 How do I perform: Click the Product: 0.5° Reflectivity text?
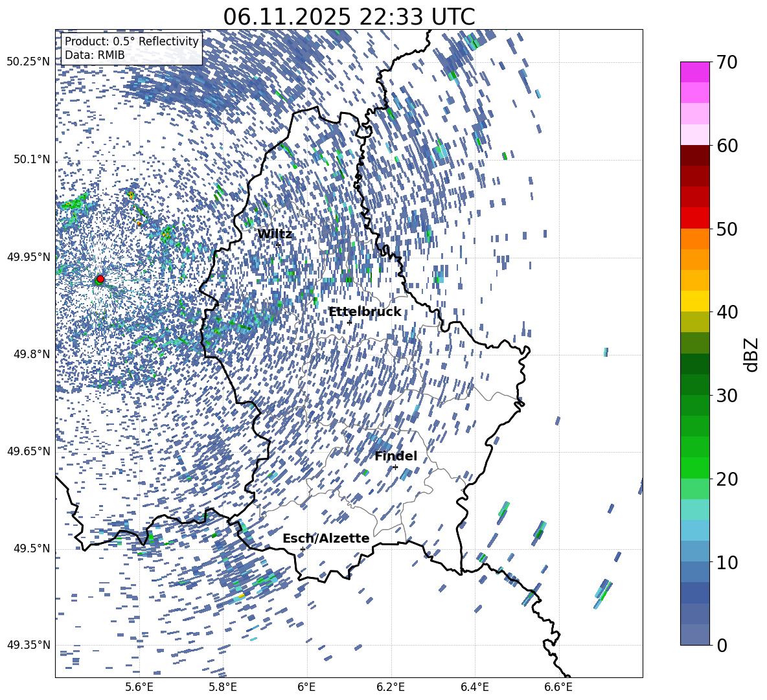pos(132,41)
